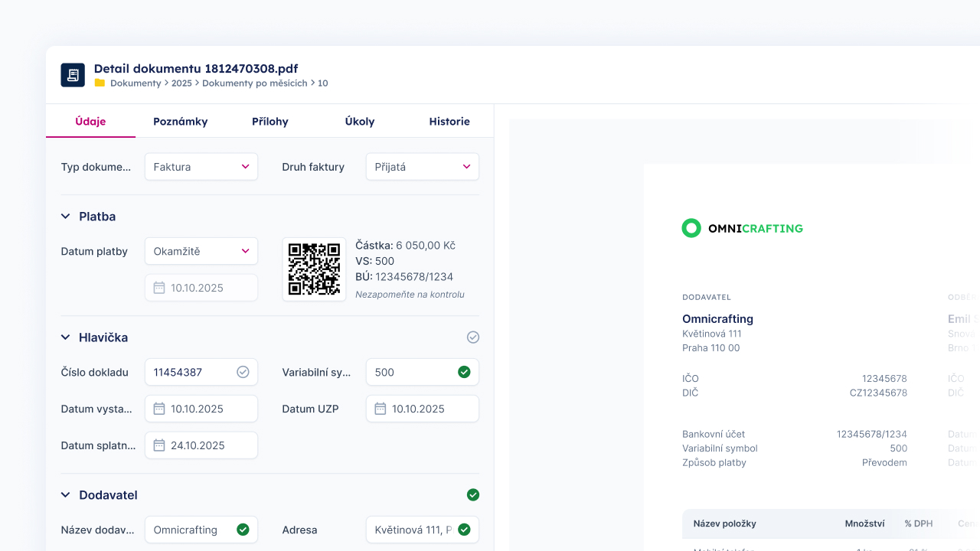
Task: Click the document icon beside the title
Action: [x=73, y=75]
